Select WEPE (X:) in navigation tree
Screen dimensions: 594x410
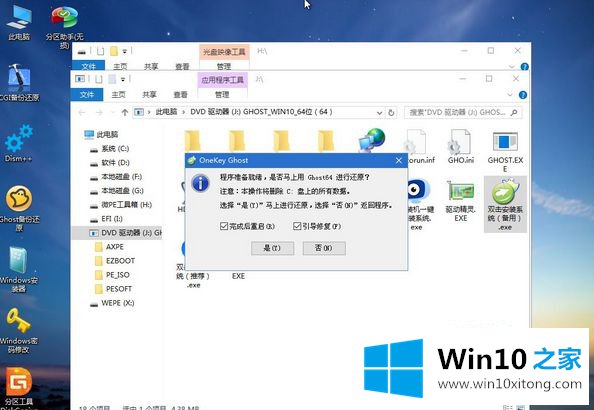point(112,303)
